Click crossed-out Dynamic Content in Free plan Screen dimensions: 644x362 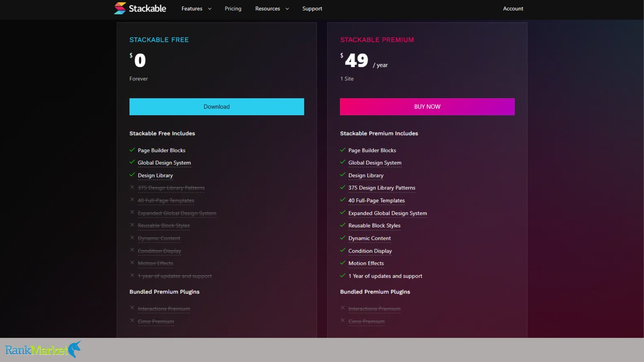(159, 238)
